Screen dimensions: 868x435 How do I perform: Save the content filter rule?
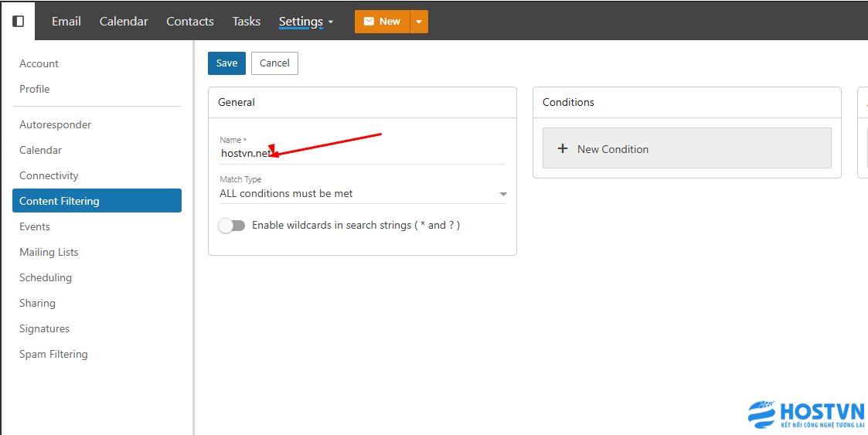pos(226,63)
